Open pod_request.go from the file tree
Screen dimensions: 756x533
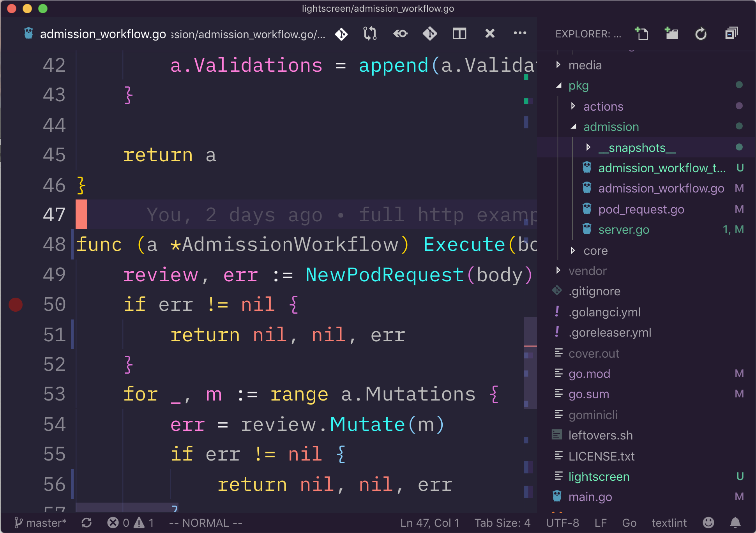(641, 209)
